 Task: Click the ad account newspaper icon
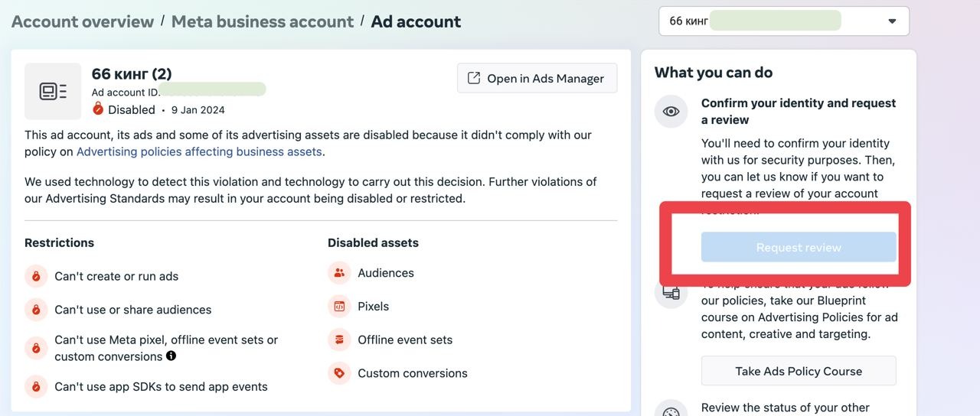(x=53, y=92)
